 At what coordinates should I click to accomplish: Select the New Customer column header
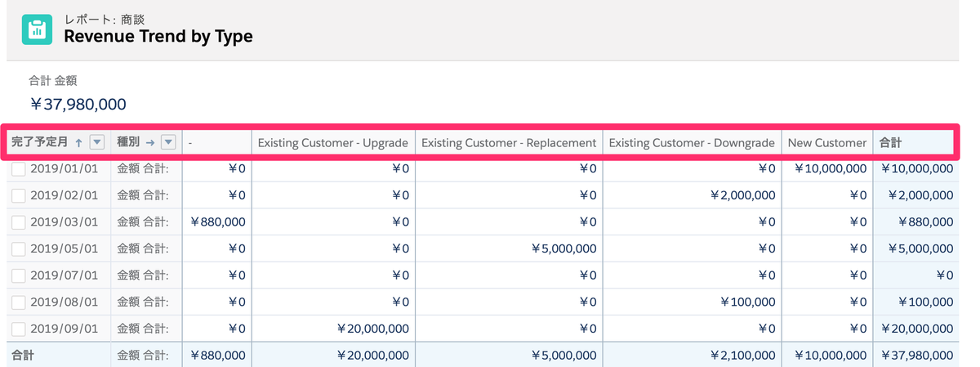tap(827, 143)
